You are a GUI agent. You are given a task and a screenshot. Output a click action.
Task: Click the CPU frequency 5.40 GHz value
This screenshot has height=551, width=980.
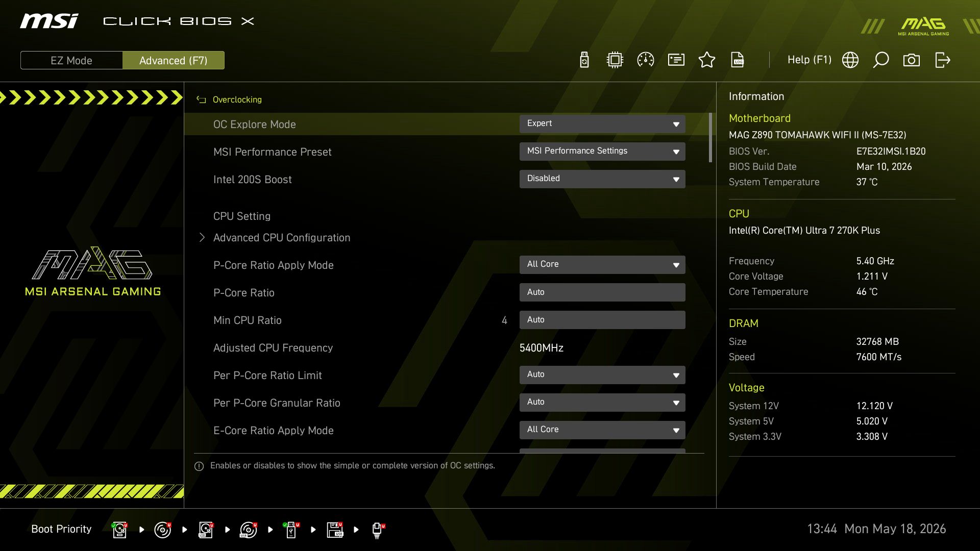[x=875, y=261]
